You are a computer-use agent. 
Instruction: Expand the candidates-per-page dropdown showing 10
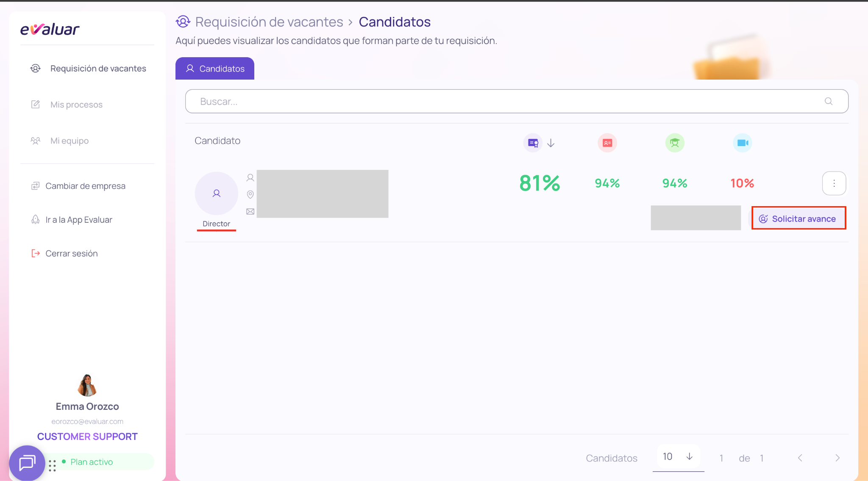coord(678,457)
